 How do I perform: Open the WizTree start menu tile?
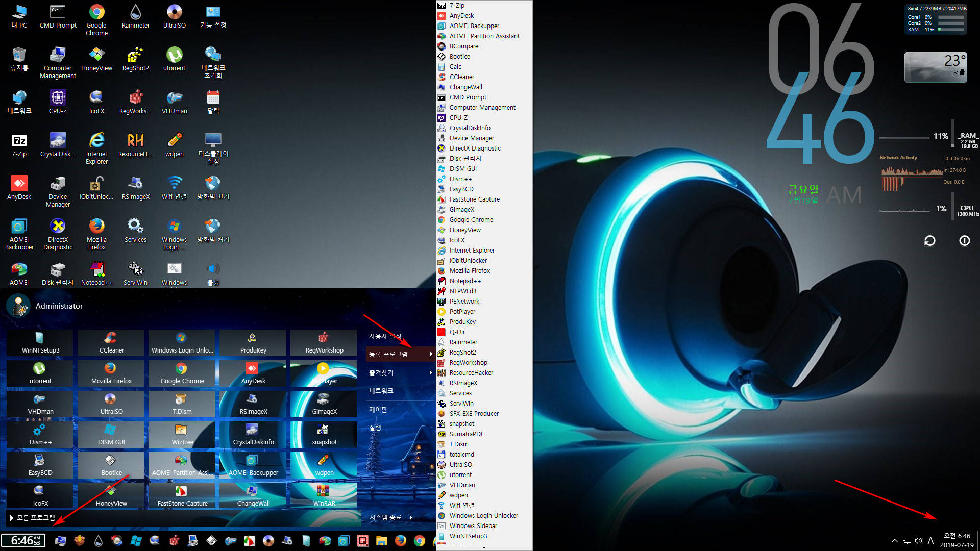pyautogui.click(x=182, y=435)
